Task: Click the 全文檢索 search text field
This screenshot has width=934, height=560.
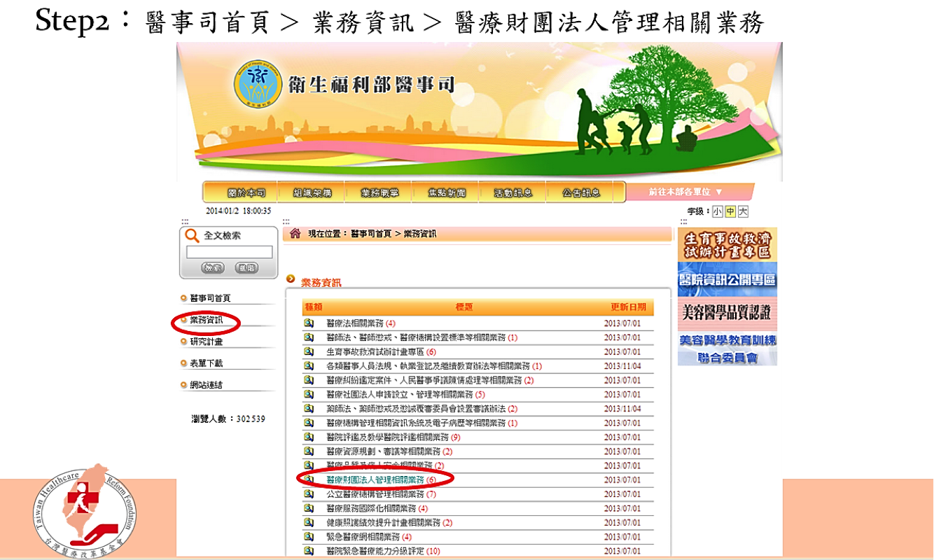Action: (229, 252)
